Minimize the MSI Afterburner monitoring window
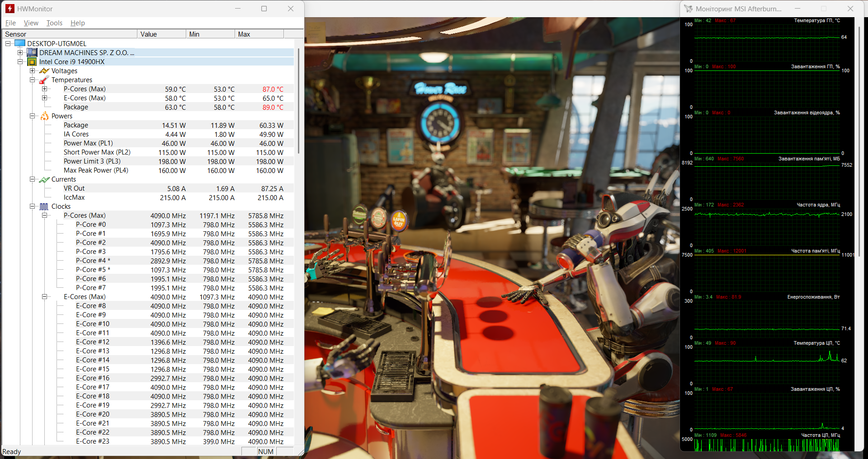Viewport: 868px width, 459px height. [x=797, y=9]
